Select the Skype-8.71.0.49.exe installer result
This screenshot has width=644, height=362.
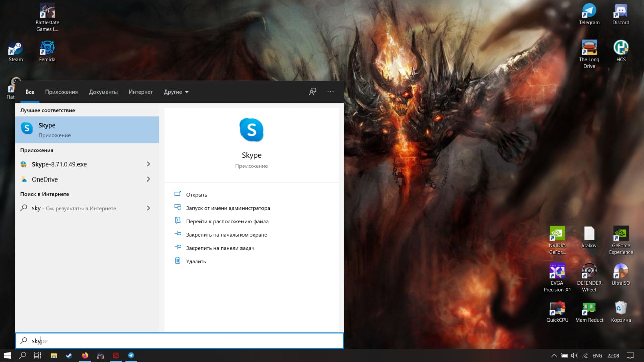pyautogui.click(x=80, y=164)
